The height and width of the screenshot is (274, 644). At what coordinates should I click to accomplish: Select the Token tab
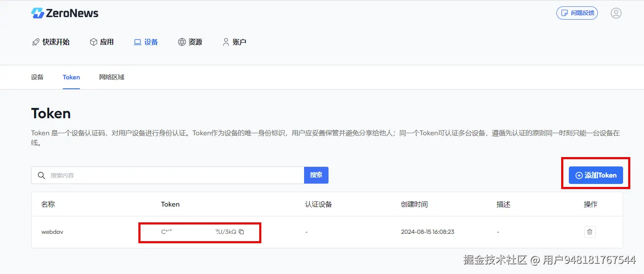[x=71, y=77]
